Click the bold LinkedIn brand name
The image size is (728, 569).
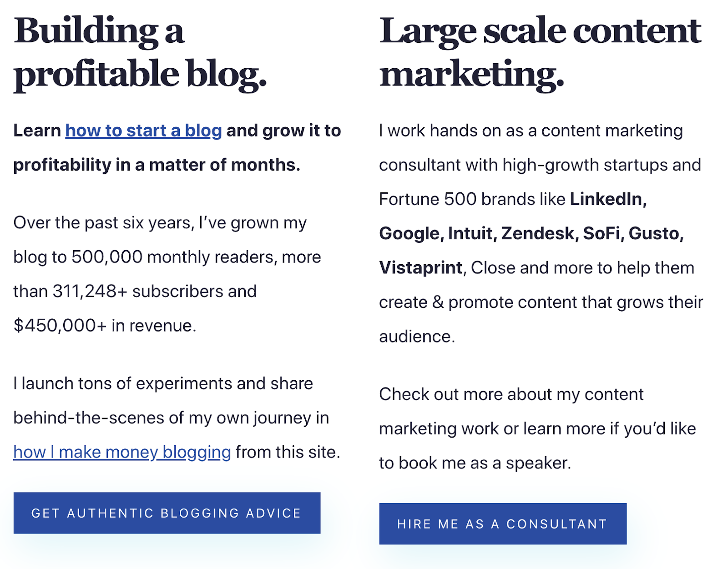608,200
